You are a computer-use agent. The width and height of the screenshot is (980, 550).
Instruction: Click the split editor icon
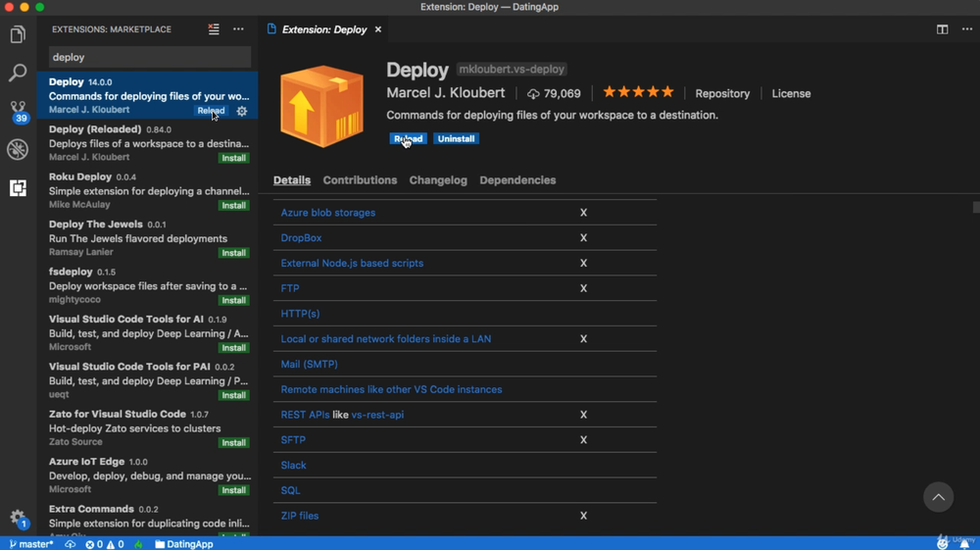click(x=942, y=29)
